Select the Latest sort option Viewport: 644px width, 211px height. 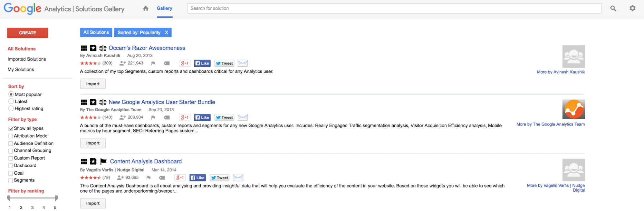11,101
